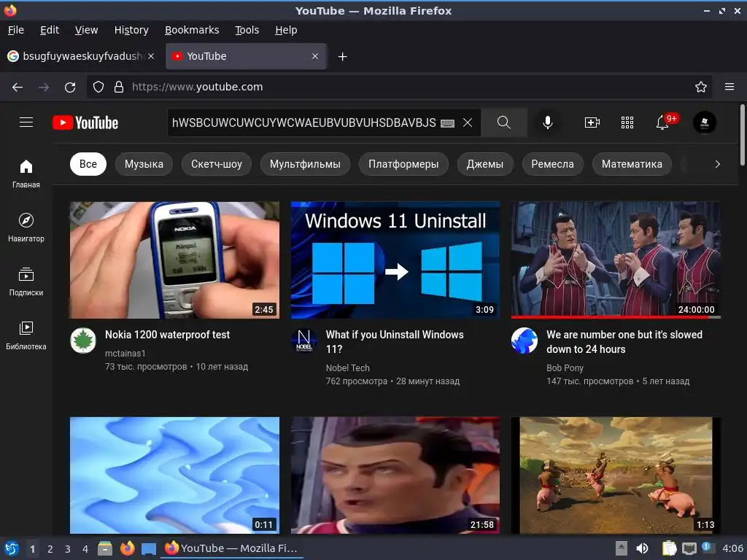This screenshot has height=560, width=747.
Task: Open the Edit menu
Action: [x=50, y=30]
